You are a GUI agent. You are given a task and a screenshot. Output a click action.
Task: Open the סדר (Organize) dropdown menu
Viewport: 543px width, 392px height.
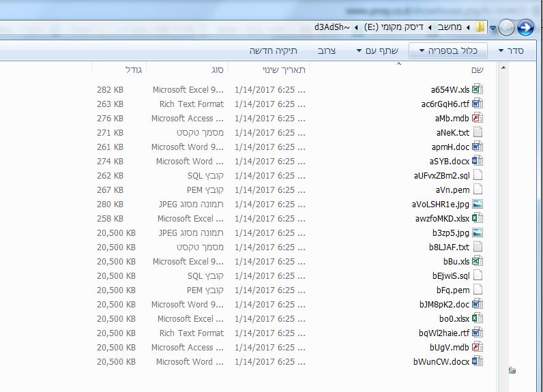(511, 51)
